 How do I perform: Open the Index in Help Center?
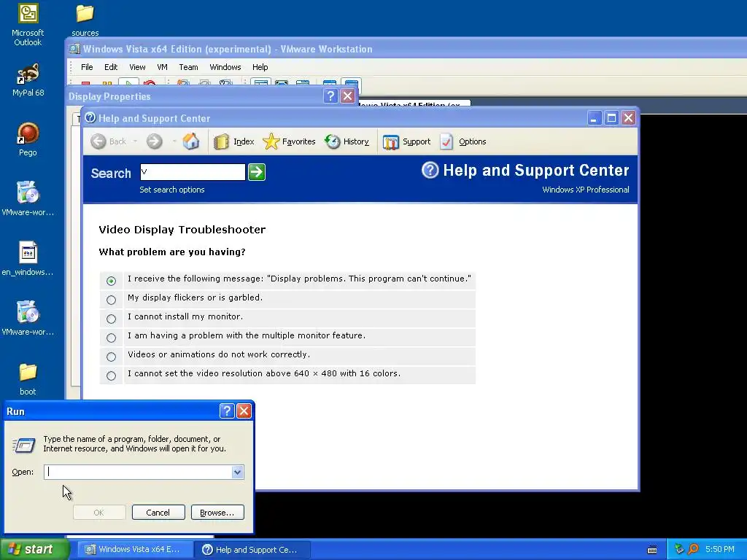(234, 141)
